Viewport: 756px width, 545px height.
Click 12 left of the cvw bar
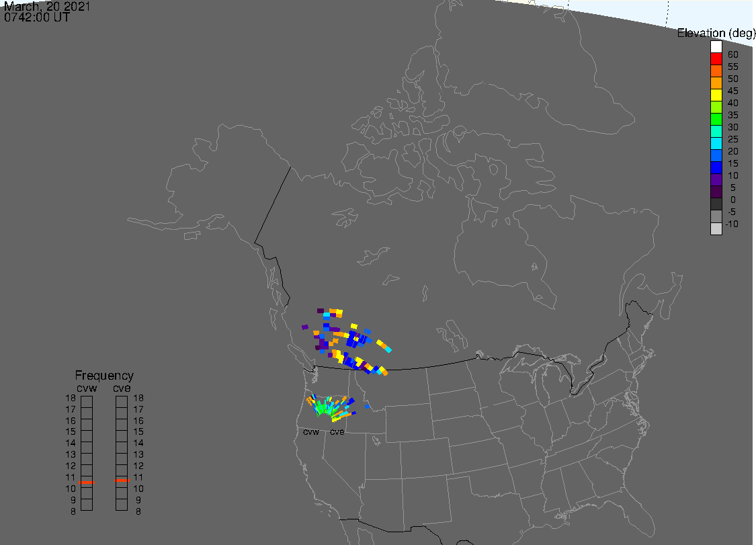click(71, 466)
